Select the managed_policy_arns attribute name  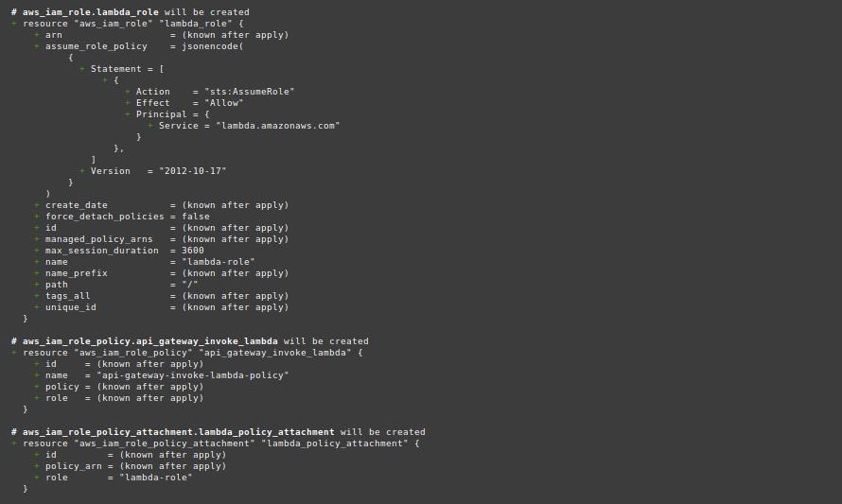coord(99,239)
